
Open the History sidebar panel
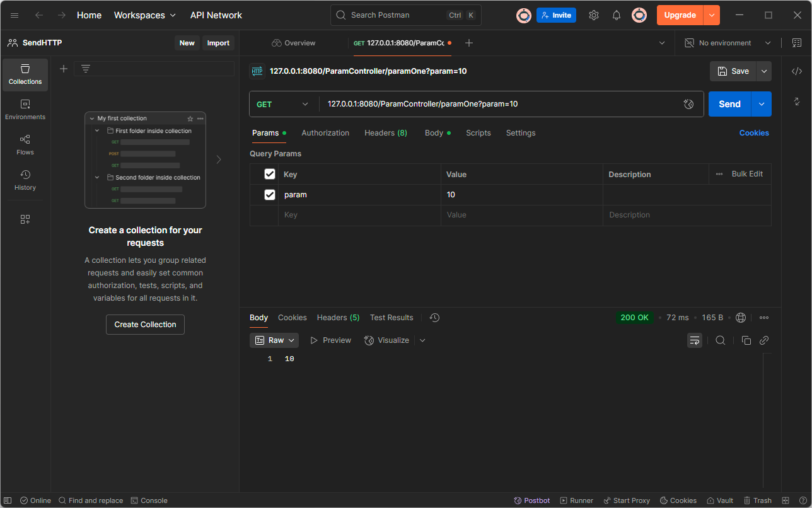[x=25, y=181]
